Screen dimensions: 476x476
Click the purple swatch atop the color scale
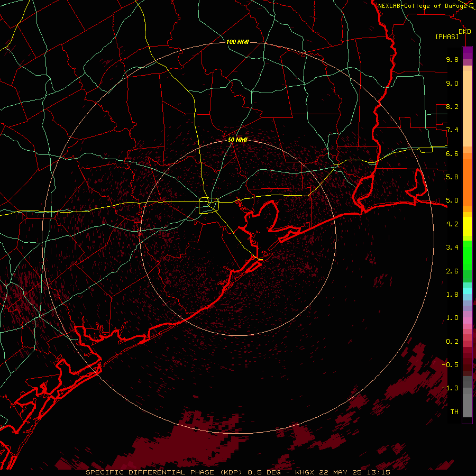[467, 53]
